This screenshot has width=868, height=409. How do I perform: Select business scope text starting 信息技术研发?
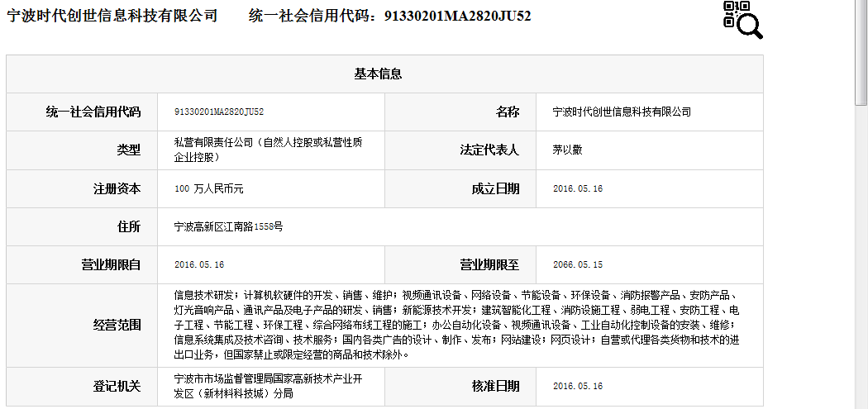(x=457, y=325)
